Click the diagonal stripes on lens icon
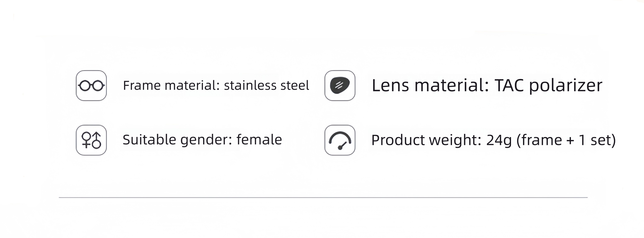644x238 pixels. [x=339, y=85]
